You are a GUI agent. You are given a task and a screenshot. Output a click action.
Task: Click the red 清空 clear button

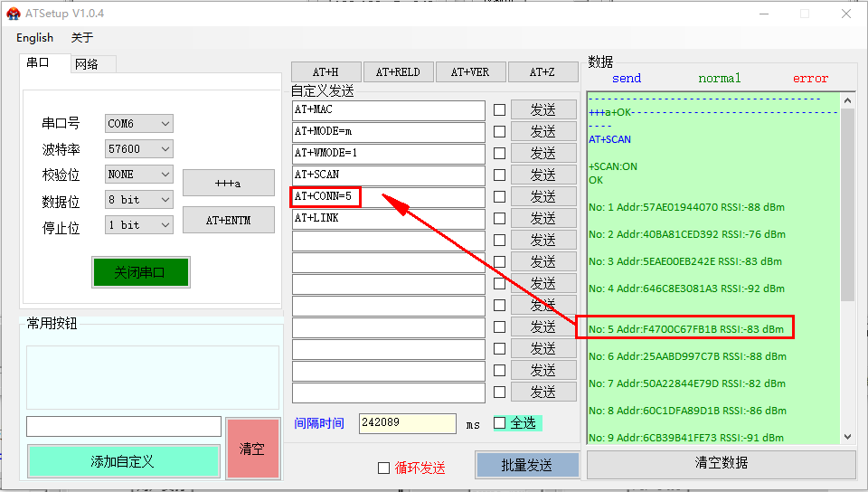[252, 449]
